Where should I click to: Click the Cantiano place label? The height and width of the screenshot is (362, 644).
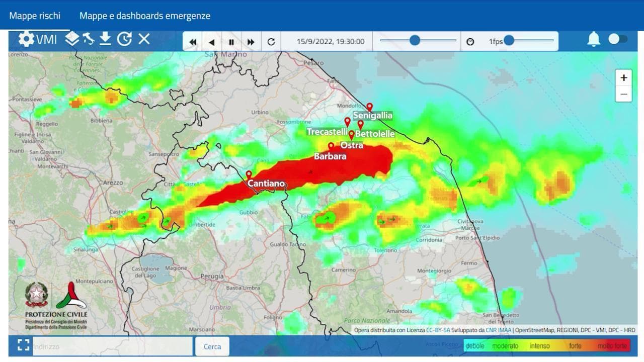click(x=266, y=184)
